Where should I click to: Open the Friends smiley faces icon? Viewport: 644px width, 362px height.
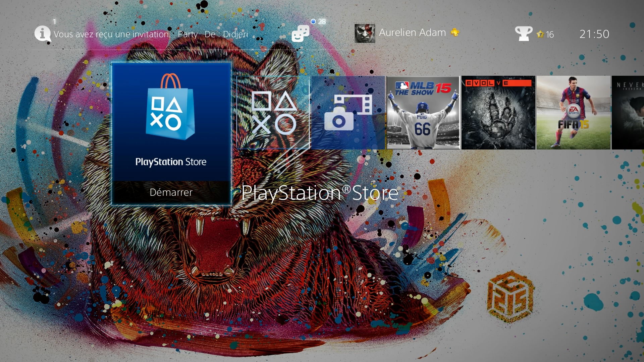[x=300, y=34]
